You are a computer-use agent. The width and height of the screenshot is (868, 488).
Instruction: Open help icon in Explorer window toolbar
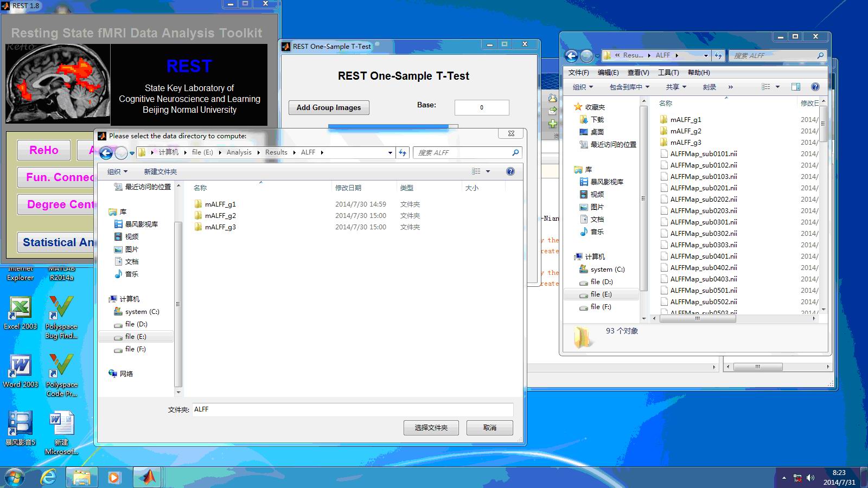(x=815, y=87)
